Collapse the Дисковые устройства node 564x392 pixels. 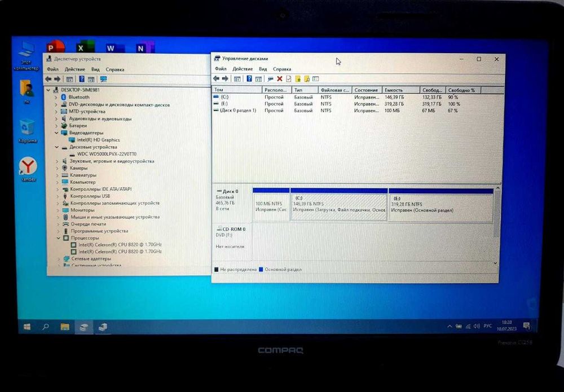click(x=57, y=147)
